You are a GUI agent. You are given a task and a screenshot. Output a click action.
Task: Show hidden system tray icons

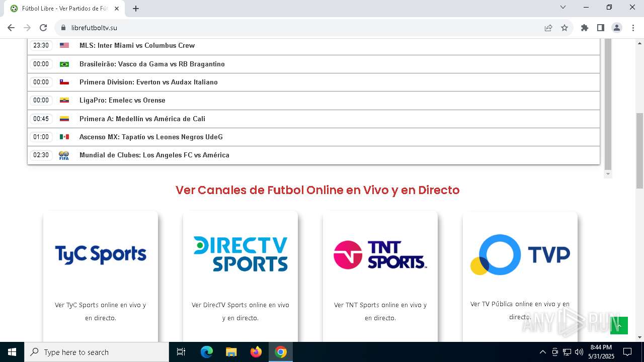click(x=542, y=352)
